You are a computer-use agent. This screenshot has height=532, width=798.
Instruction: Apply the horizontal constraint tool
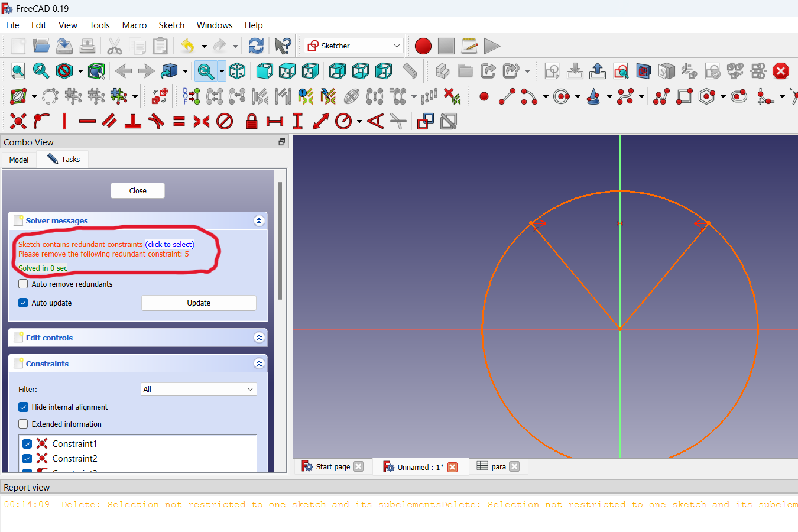(x=87, y=121)
